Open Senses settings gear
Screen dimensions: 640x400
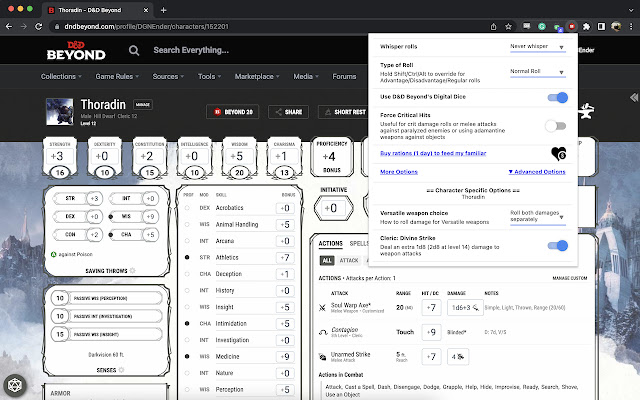121,370
